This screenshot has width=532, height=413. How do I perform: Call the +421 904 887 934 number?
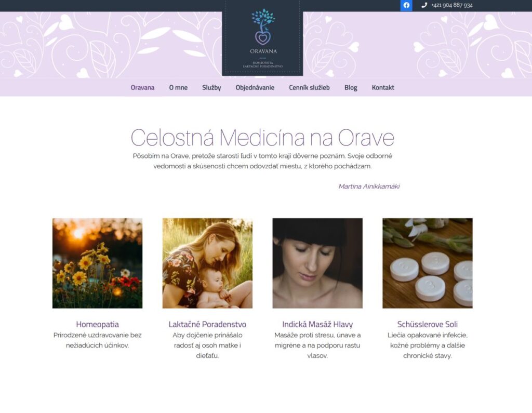tap(451, 5)
